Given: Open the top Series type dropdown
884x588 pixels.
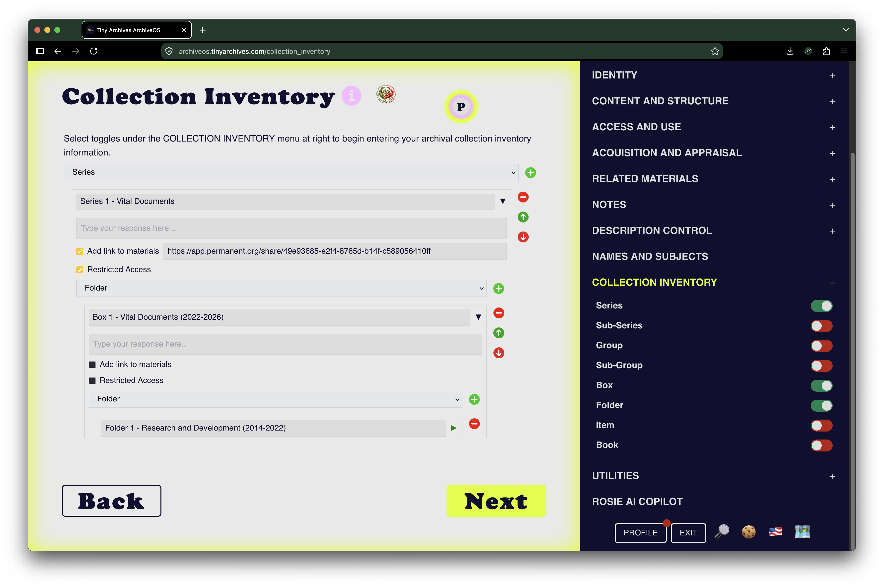Looking at the screenshot, I should coord(291,172).
